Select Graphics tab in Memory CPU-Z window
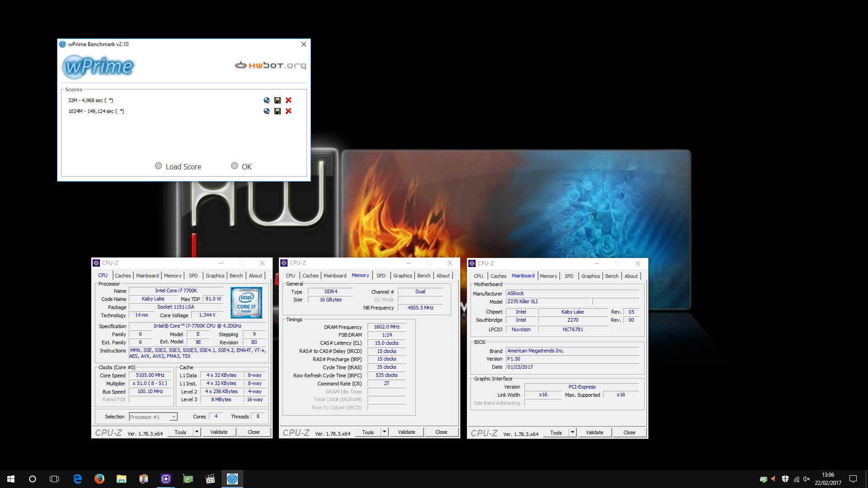Viewport: 868px width, 488px height. point(402,276)
